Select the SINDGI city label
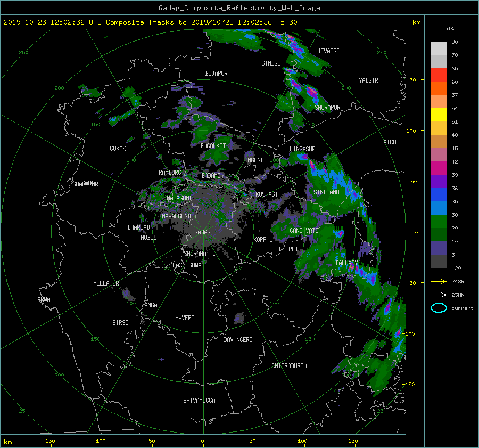The width and height of the screenshot is (479, 448). pos(271,63)
